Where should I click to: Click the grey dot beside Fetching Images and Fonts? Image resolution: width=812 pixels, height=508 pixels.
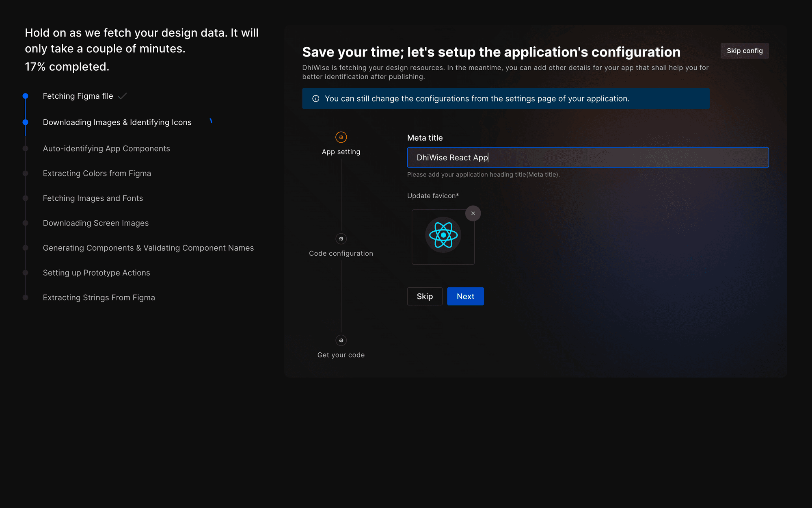click(25, 198)
